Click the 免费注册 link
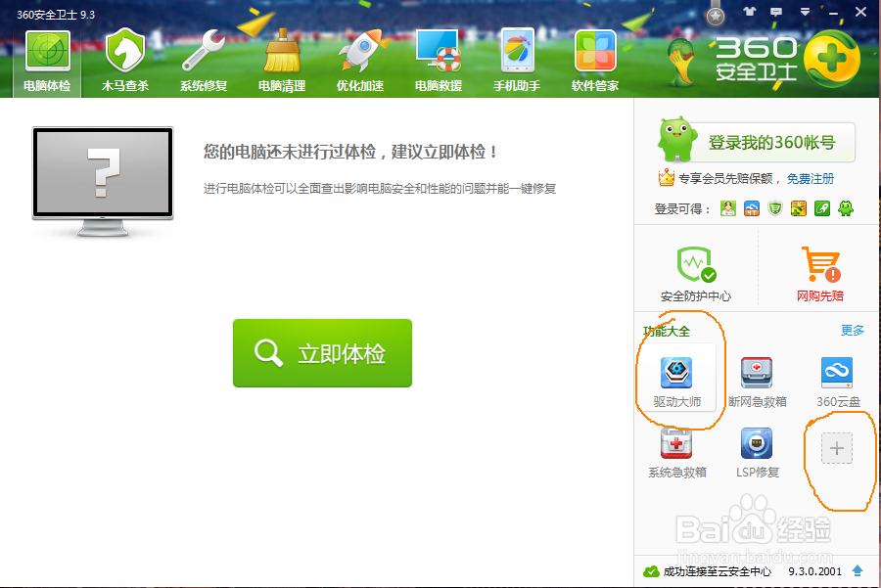Viewport: 881px width, 588px height. pos(811,179)
